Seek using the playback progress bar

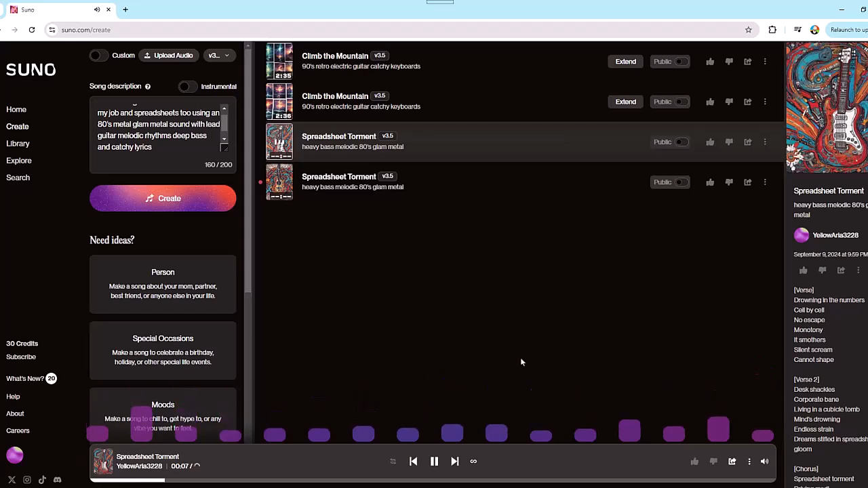[x=434, y=481]
